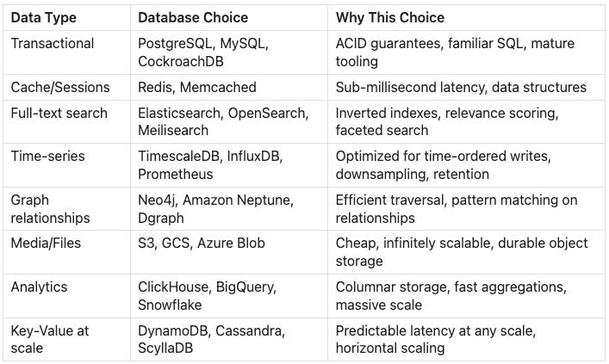Image resolution: width=609 pixels, height=364 pixels.
Task: Click the "Sub-millisecond latency" cell
Action: click(461, 87)
